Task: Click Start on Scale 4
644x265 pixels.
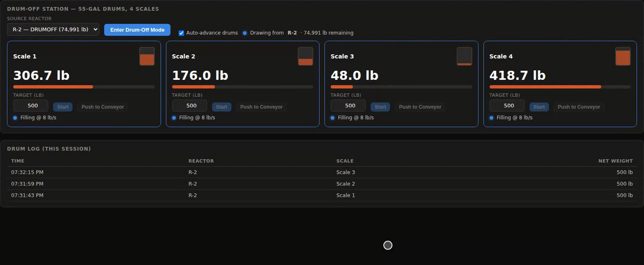Action: tap(539, 107)
